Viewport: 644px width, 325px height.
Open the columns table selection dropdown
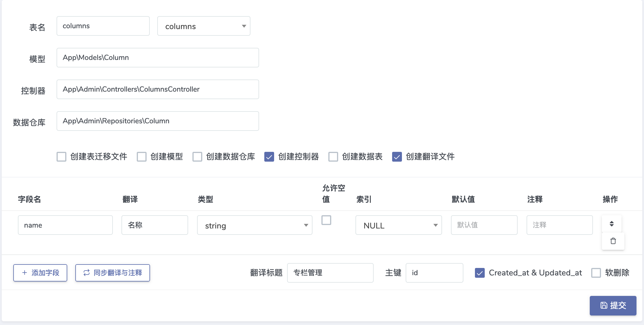click(204, 26)
